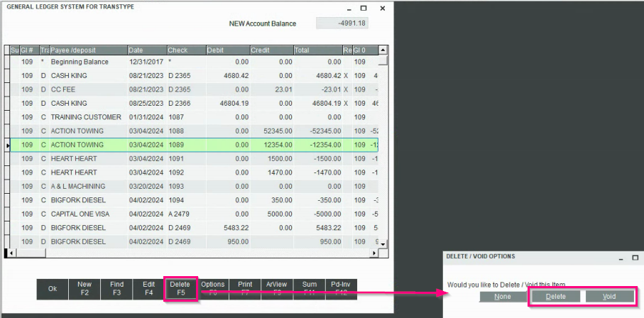Choose None in Delete / Void dialog
This screenshot has height=318, width=644.
pyautogui.click(x=503, y=296)
